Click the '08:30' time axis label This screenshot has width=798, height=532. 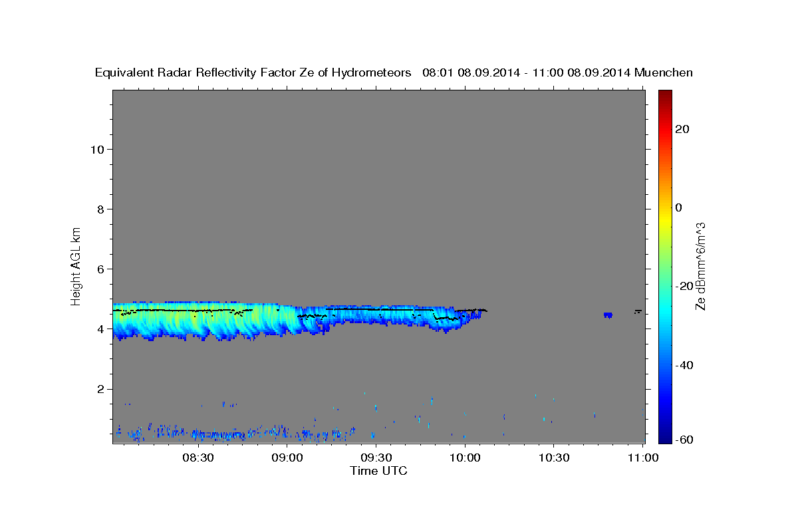click(x=198, y=458)
